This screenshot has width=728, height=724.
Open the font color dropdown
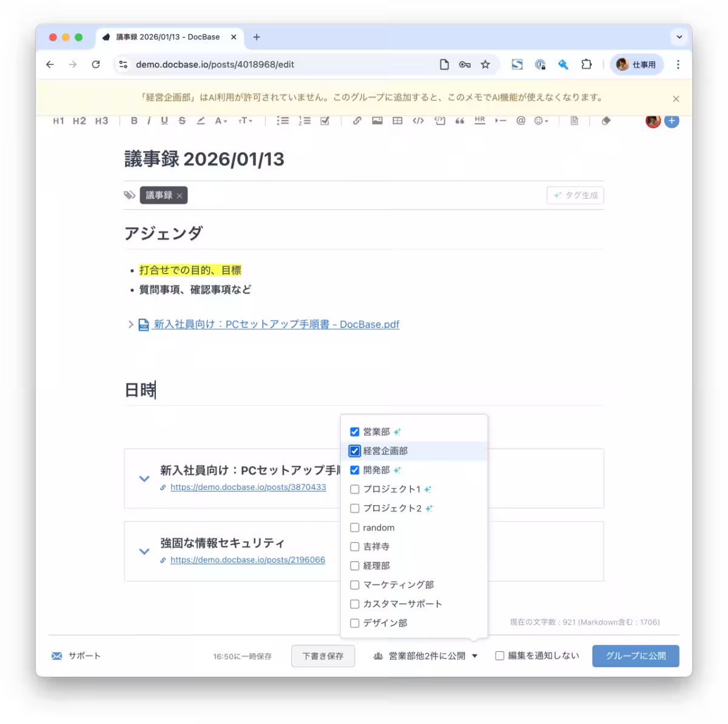pyautogui.click(x=221, y=121)
